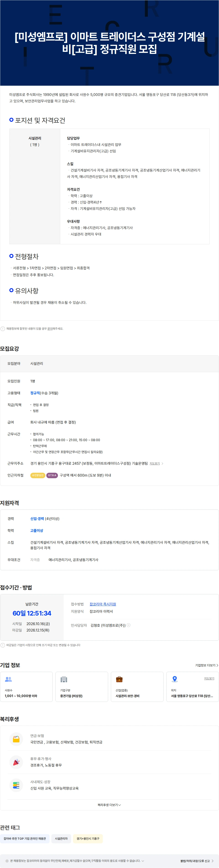219x868 pixels.
Task: Click 고졸이상 education text in 지원자격
Action: [x=37, y=530]
